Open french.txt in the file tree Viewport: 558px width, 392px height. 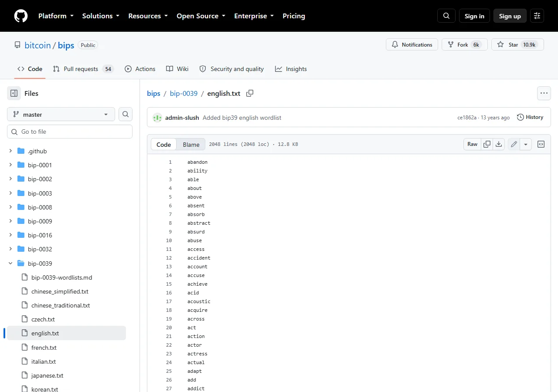point(44,348)
